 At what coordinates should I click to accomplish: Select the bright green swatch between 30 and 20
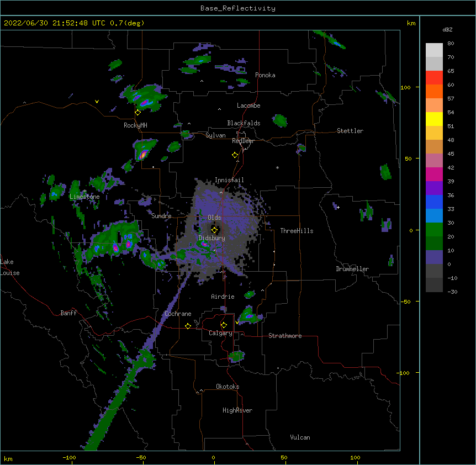[434, 230]
